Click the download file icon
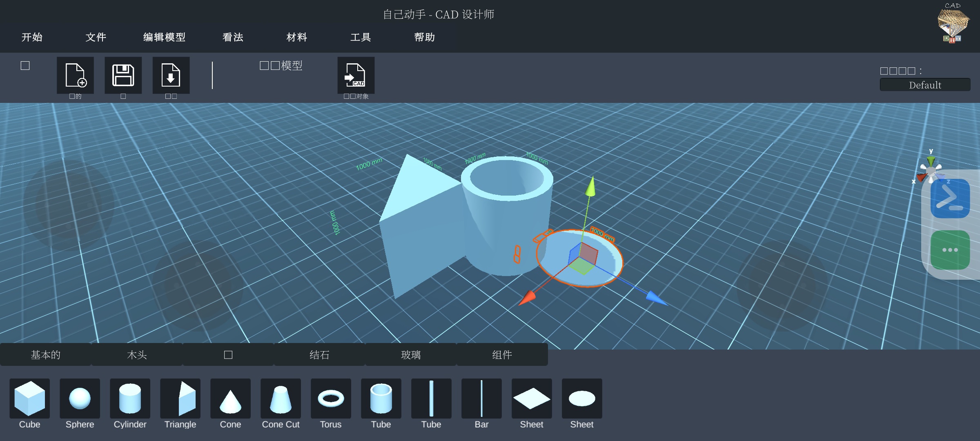 pos(171,75)
